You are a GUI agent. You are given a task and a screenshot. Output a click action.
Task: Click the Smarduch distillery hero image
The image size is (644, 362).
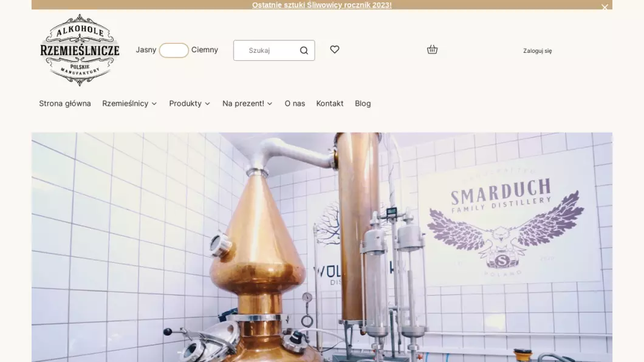pos(322,247)
